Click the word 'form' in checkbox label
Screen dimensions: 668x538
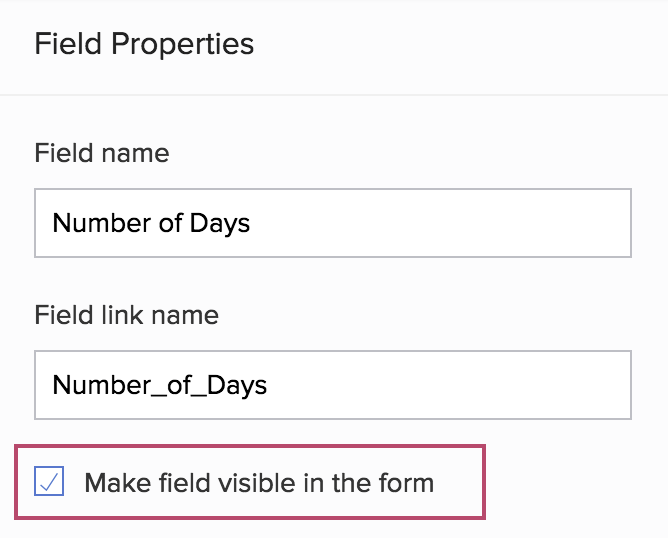point(408,483)
